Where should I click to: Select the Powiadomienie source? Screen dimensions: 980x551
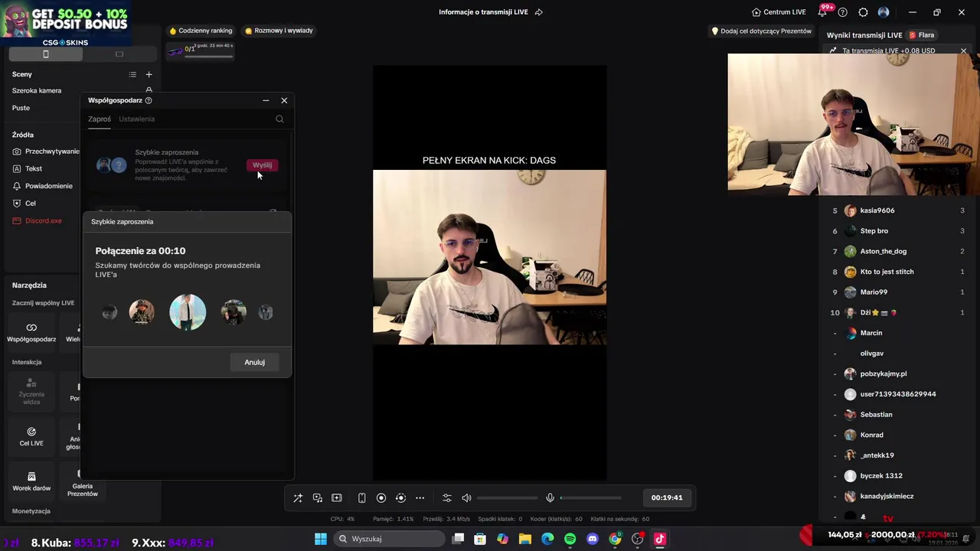(44, 186)
